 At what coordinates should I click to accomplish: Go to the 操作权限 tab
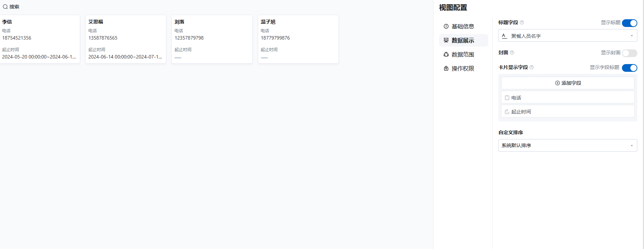point(463,68)
